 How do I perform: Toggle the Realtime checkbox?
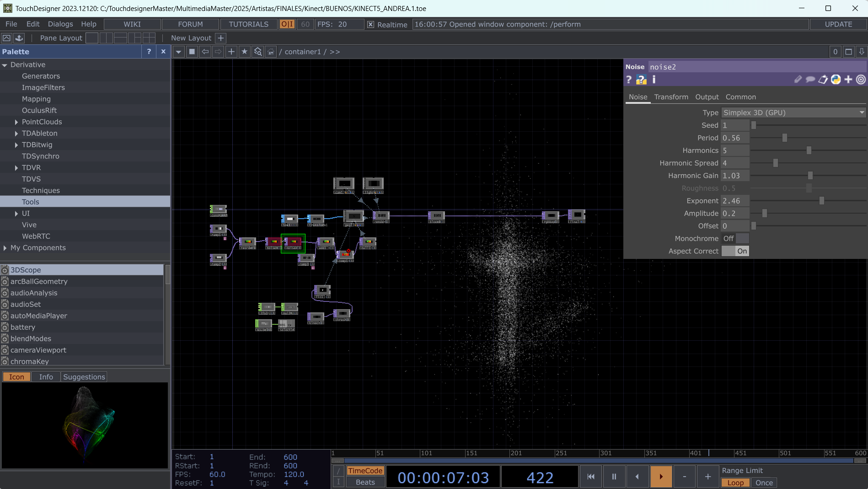click(370, 25)
